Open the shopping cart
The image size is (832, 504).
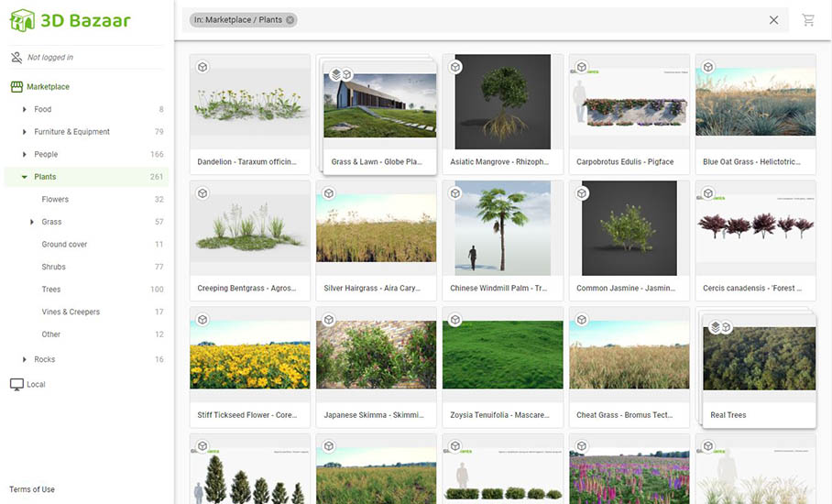[x=807, y=20]
